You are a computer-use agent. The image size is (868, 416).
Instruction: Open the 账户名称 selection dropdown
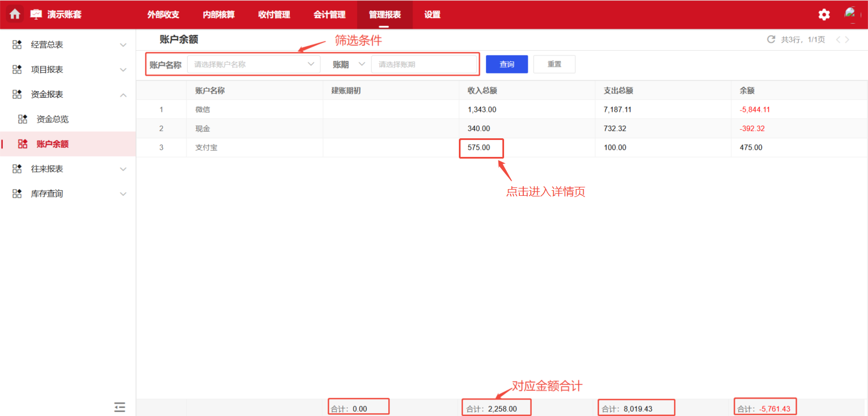253,64
